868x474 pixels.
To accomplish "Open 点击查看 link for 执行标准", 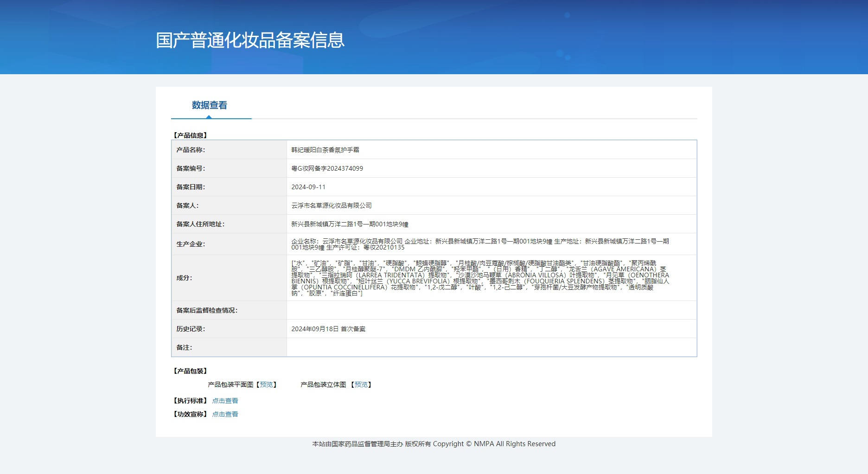I will click(225, 401).
